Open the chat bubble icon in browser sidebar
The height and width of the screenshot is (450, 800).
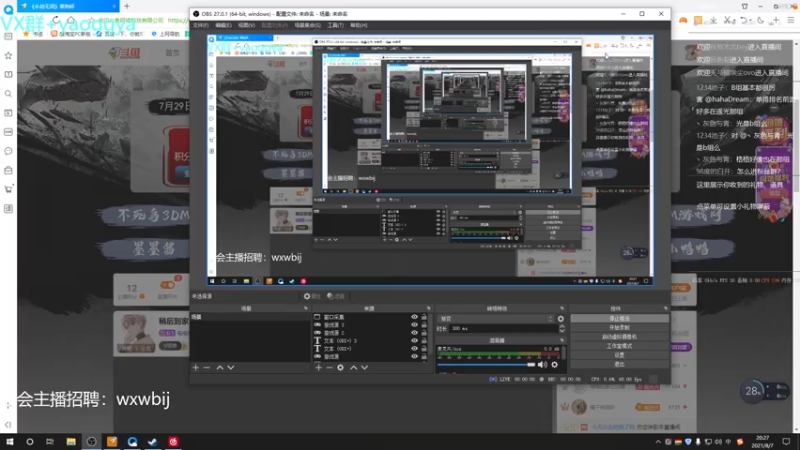8,151
